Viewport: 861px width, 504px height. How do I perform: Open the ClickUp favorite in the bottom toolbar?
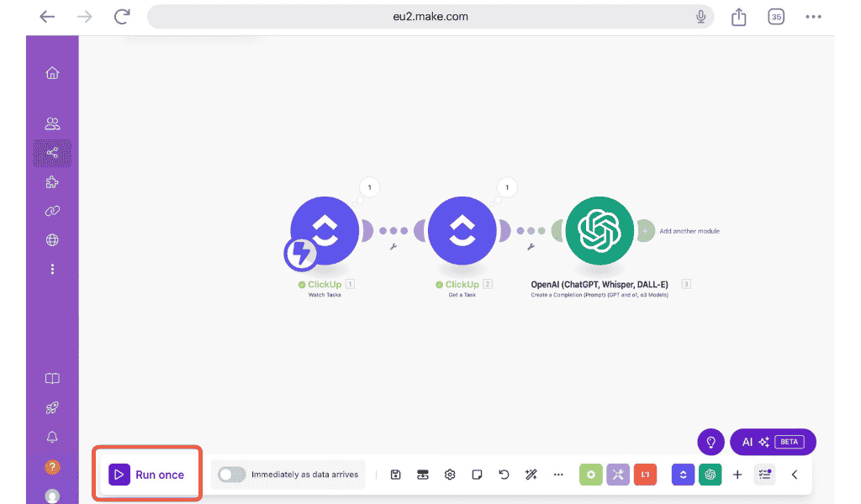[x=683, y=475]
